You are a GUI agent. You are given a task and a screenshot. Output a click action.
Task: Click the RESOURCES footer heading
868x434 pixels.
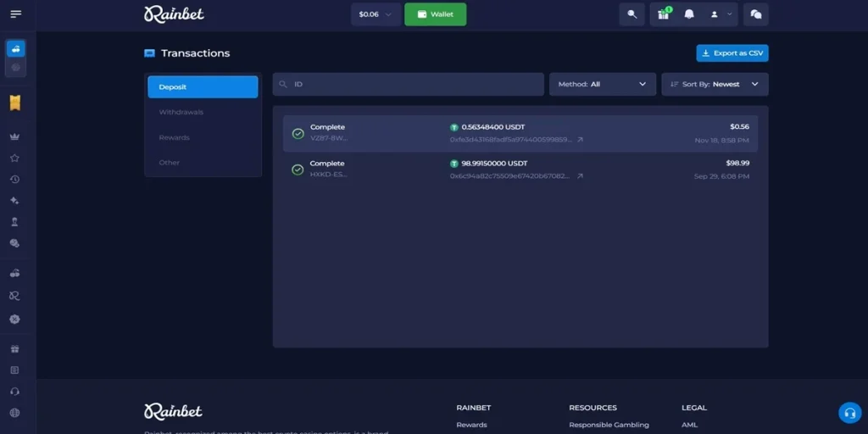point(593,408)
